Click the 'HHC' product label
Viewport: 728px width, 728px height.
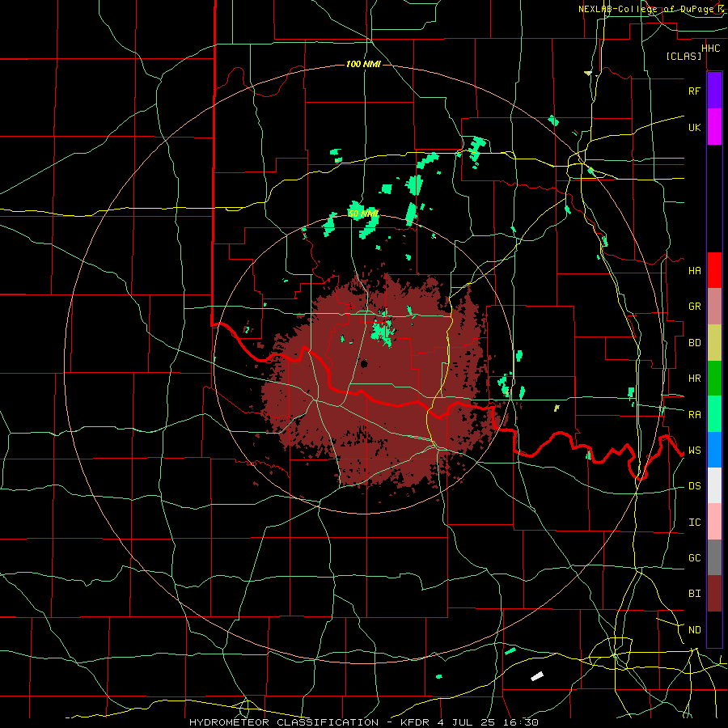pos(710,48)
